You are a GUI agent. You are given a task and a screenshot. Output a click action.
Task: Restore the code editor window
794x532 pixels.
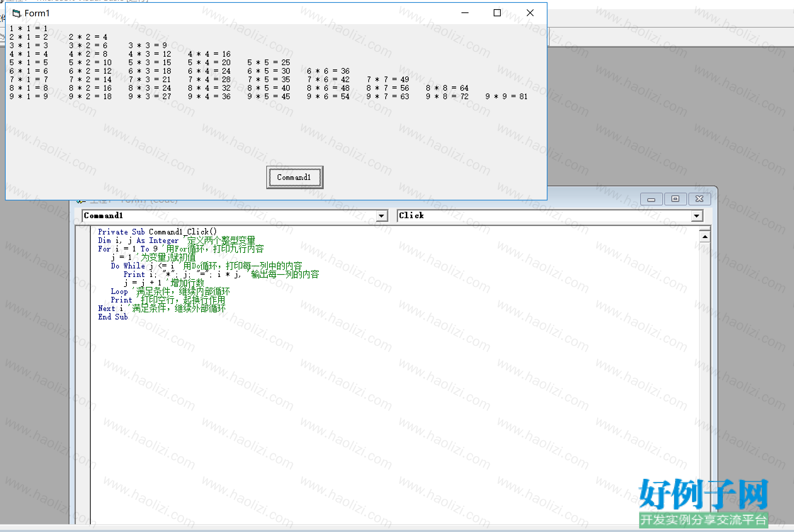675,199
